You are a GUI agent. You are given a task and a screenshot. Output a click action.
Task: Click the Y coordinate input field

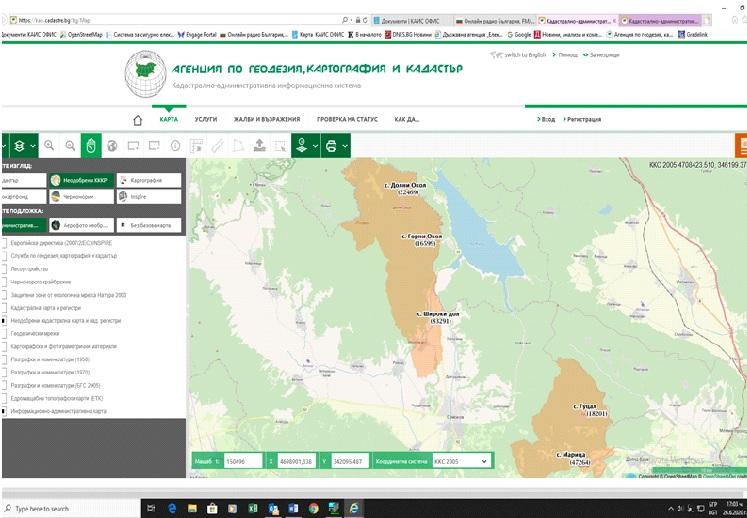pyautogui.click(x=350, y=461)
